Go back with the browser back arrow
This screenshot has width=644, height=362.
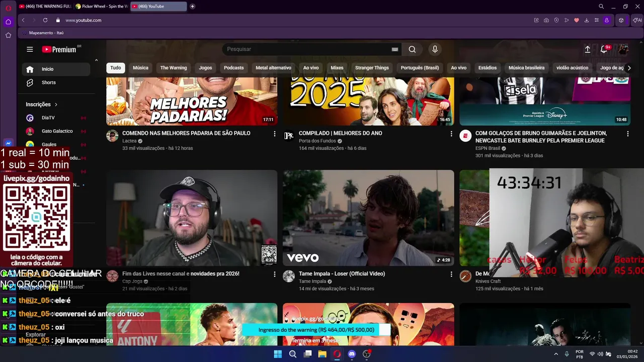coord(23,20)
